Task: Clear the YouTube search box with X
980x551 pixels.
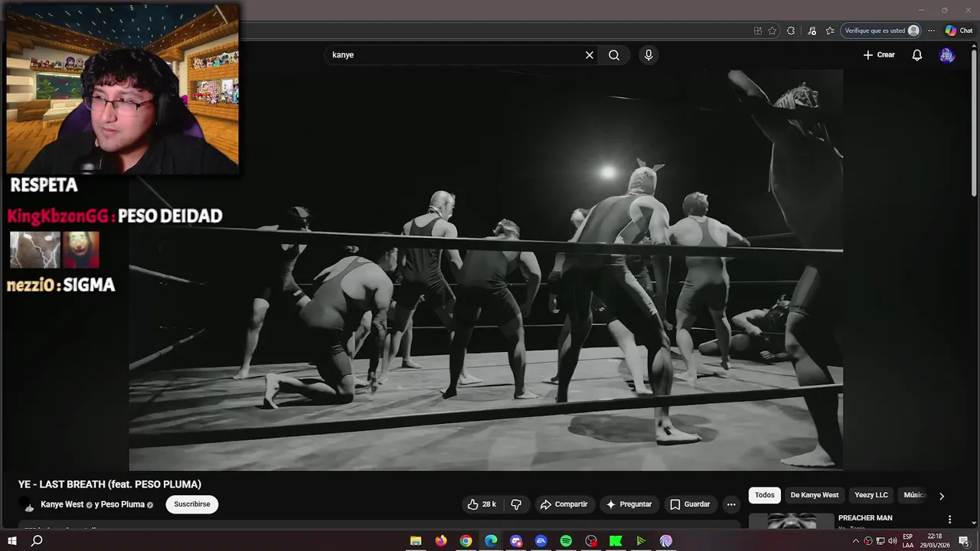Action: [x=590, y=55]
